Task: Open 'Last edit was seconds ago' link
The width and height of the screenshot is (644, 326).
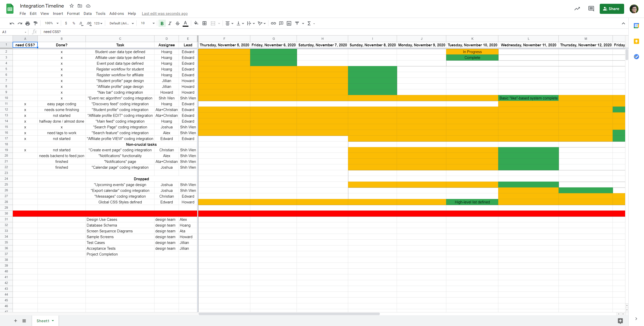Action: 165,14
